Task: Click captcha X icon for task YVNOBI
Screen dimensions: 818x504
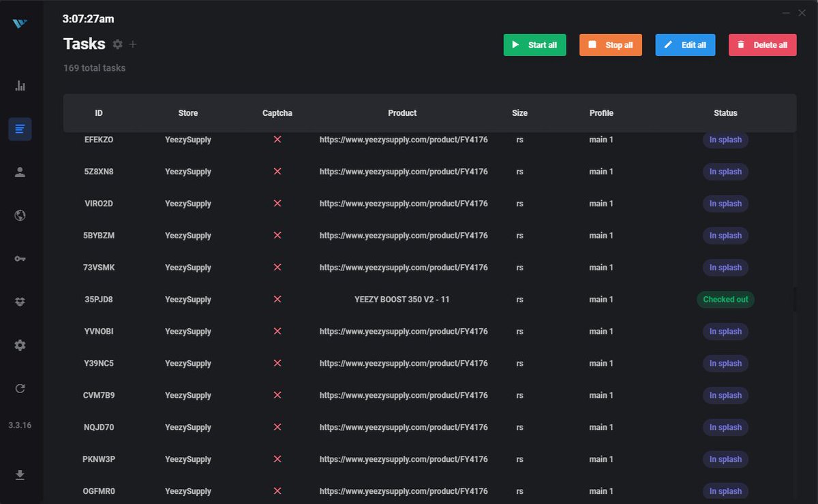Action: point(277,331)
